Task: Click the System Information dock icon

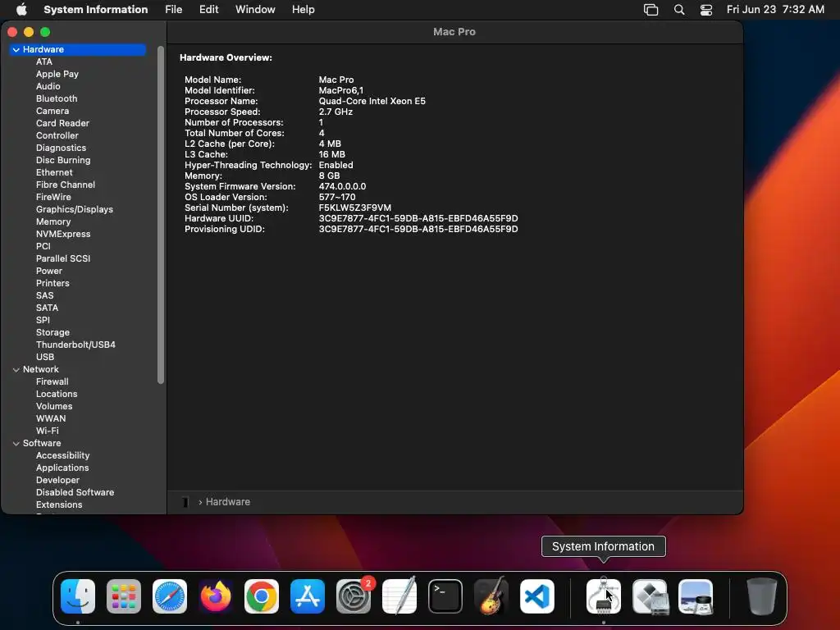Action: coord(604,596)
